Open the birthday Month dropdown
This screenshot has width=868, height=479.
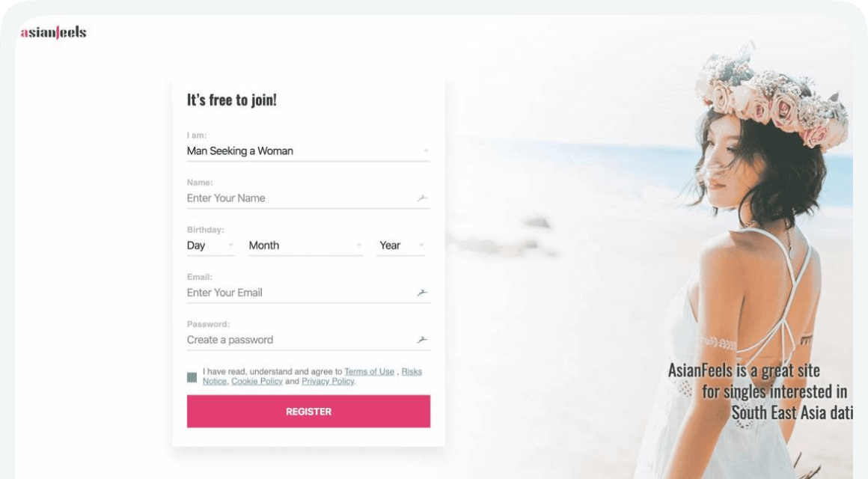tap(305, 245)
